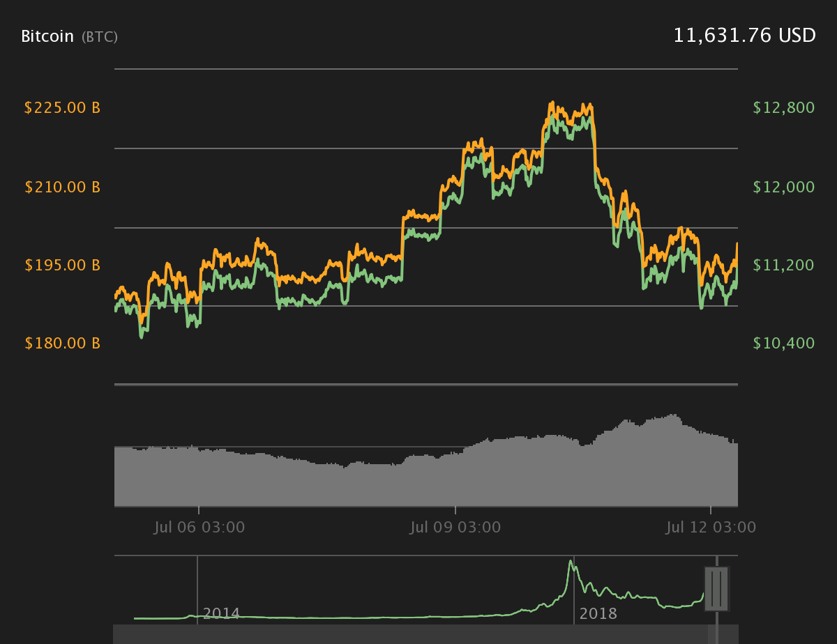Click the horizontal scrollbar track below navigator
Screen dimensions: 837x644
[418, 634]
